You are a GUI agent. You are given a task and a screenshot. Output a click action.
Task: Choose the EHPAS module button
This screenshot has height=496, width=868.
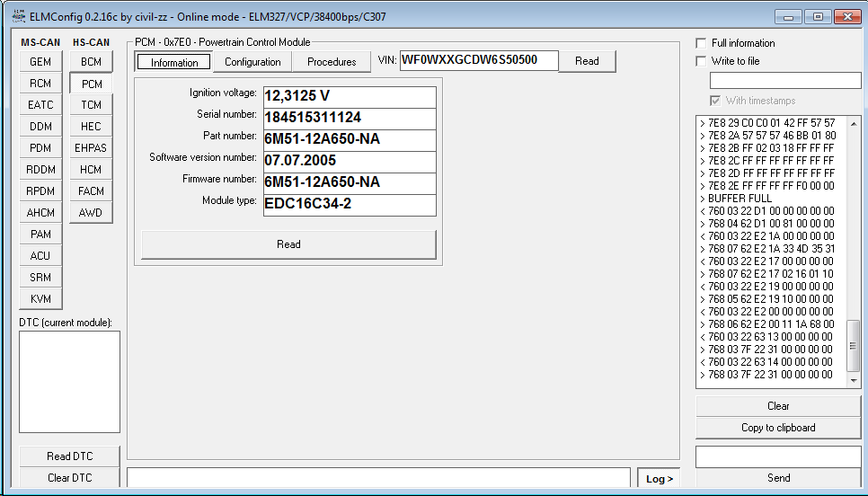[x=91, y=148]
